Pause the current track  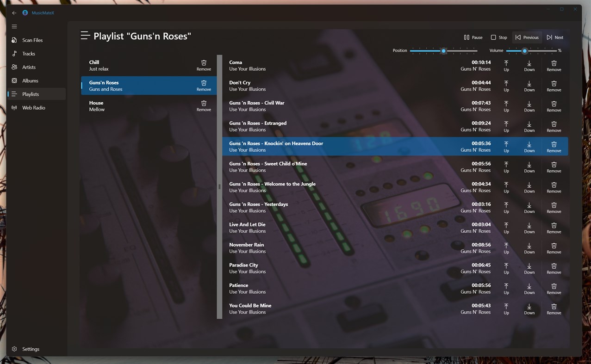click(x=473, y=37)
